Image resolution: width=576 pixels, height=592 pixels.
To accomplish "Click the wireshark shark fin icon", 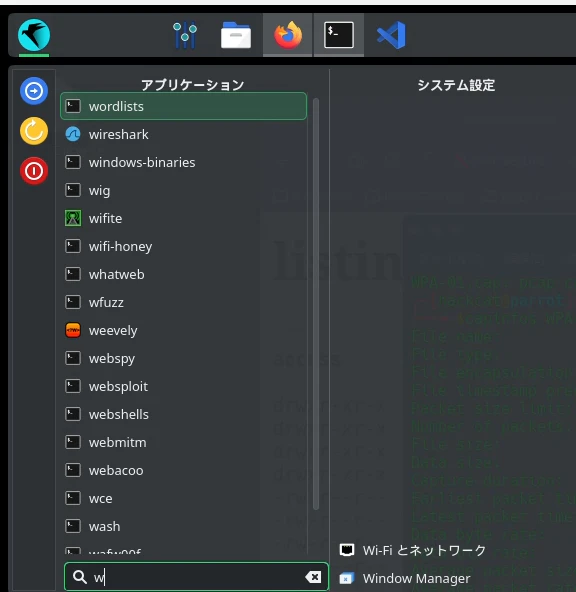I will tap(73, 134).
